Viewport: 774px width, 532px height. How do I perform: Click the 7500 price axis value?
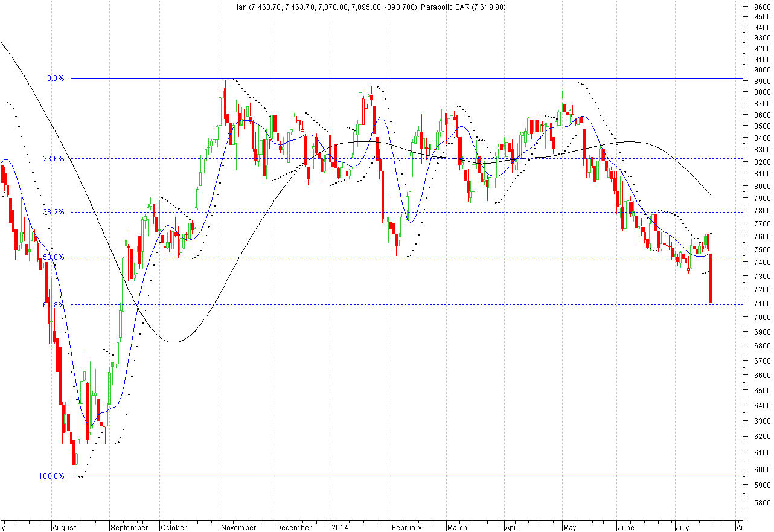point(762,249)
